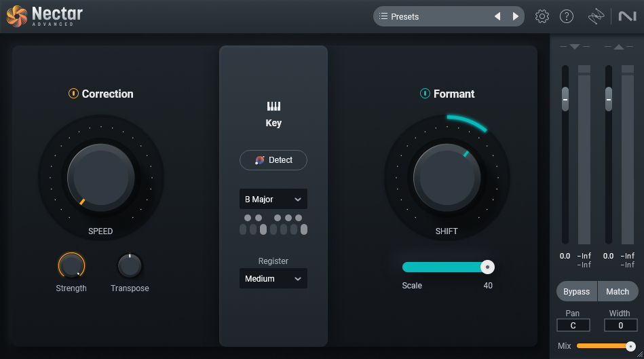Click the Detect key button

(273, 160)
